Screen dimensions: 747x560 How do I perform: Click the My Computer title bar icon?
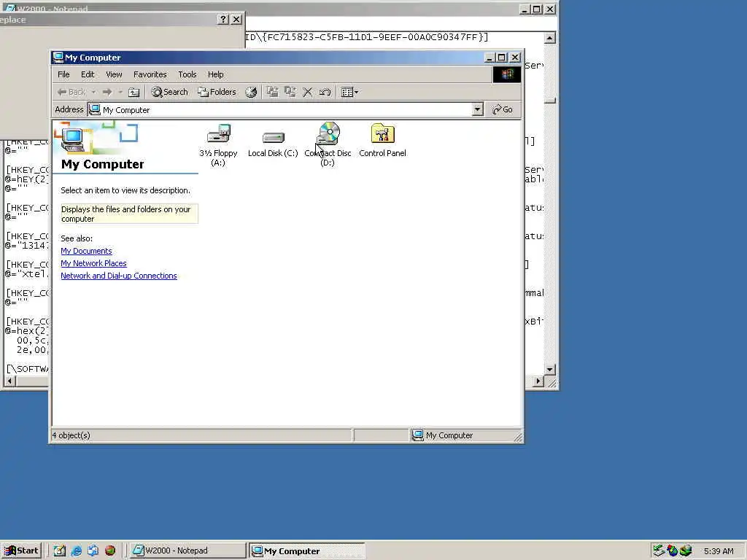click(x=58, y=58)
